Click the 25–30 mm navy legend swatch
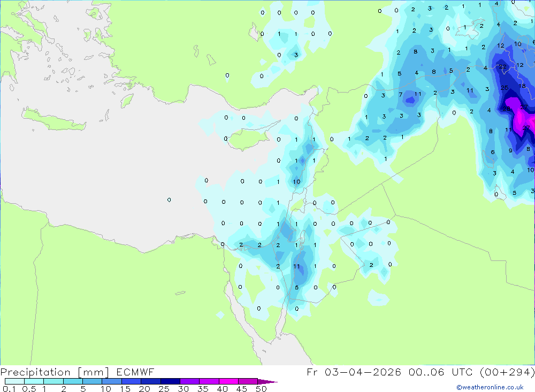 click(170, 381)
